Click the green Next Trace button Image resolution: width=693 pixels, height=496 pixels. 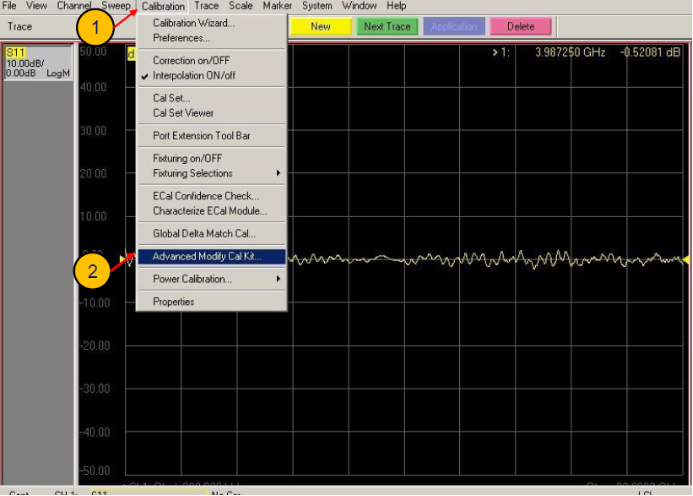[x=387, y=26]
